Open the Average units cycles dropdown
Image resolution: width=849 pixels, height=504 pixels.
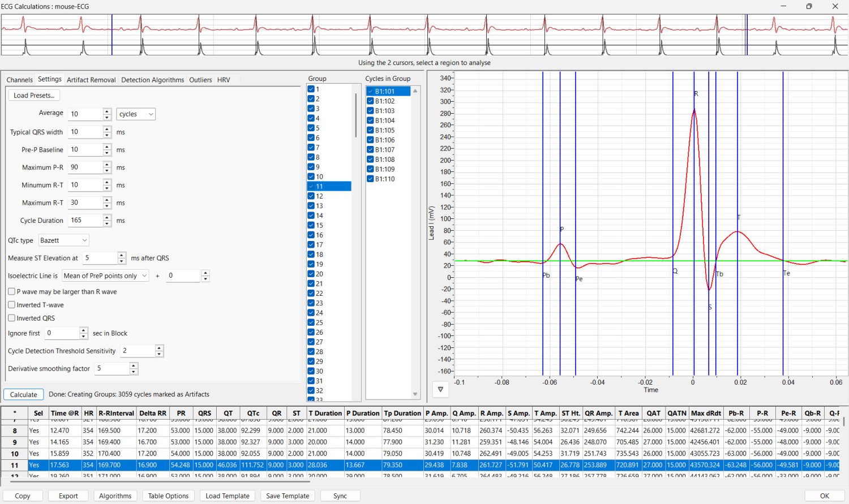coord(136,114)
